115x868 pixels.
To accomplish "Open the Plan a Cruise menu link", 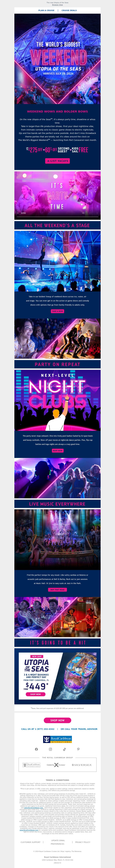I will click(x=46, y=10).
